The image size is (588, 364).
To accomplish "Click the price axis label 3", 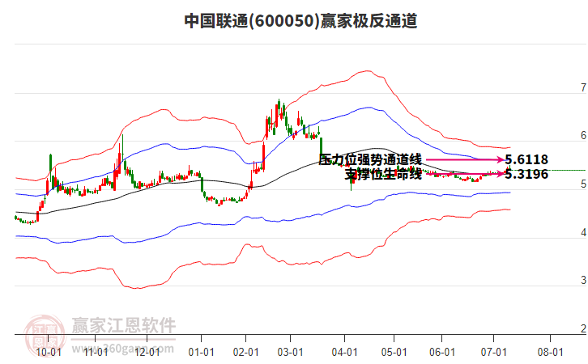I will [x=583, y=280].
